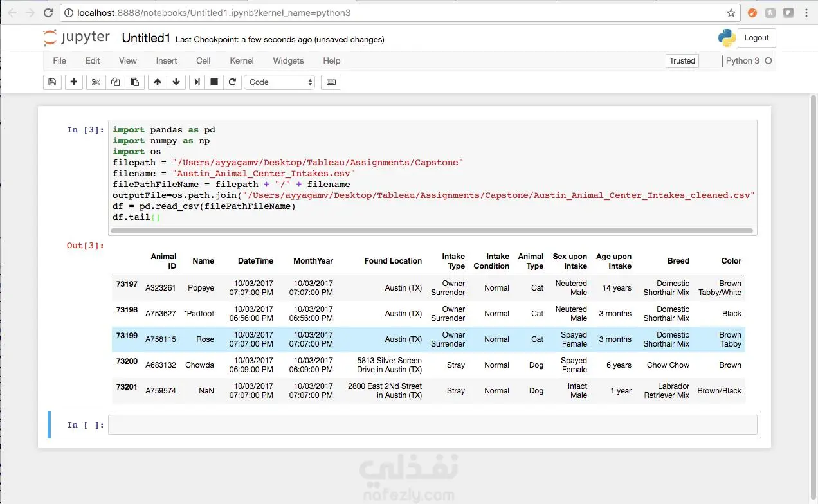Click the breed cell Labrador Retriever Mix
Screen dimensions: 818x504
[667, 391]
